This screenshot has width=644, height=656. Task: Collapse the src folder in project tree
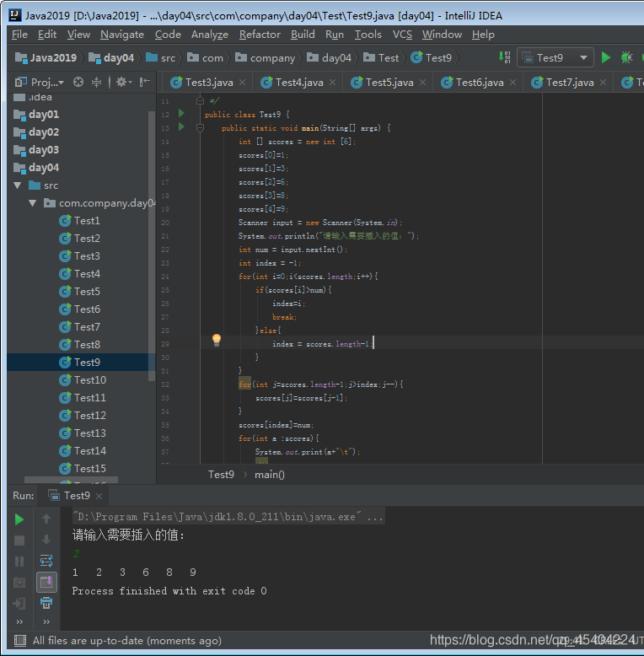tap(18, 186)
